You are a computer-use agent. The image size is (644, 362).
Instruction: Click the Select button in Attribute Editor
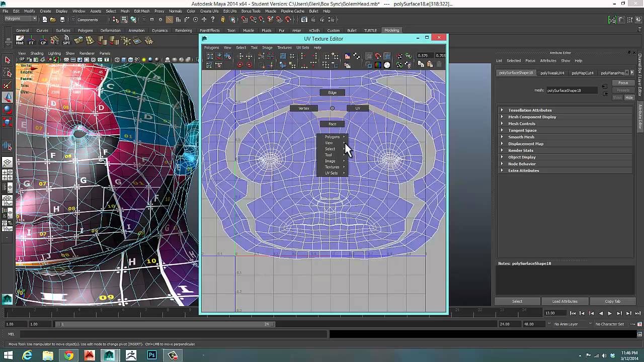[x=517, y=301]
